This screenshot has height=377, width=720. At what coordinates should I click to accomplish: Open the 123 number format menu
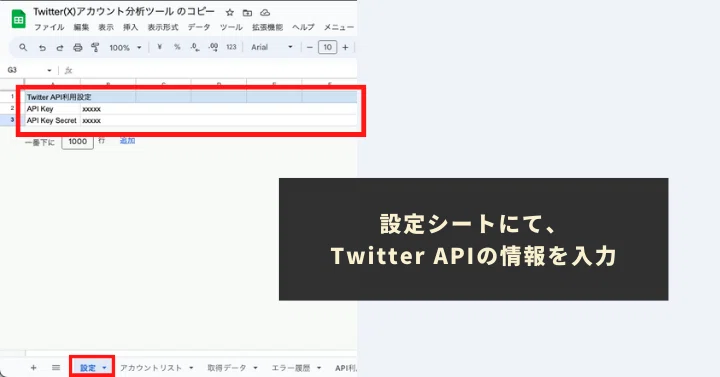(x=231, y=47)
